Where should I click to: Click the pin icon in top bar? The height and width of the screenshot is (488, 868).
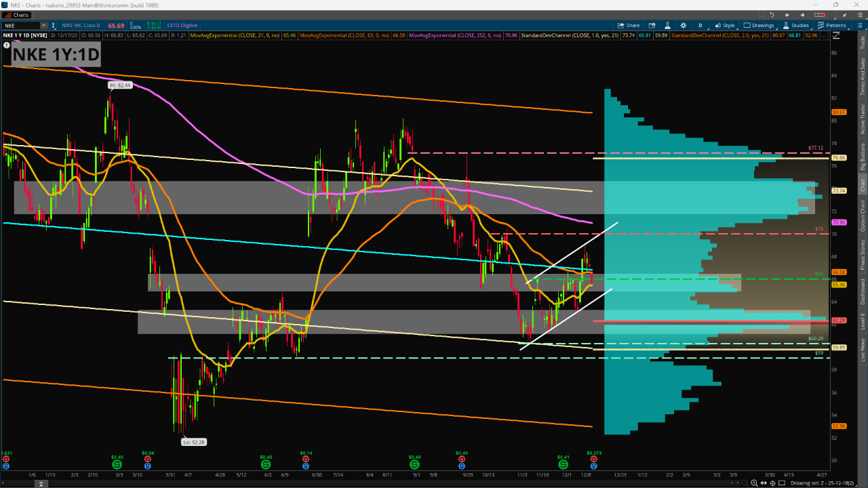click(844, 15)
